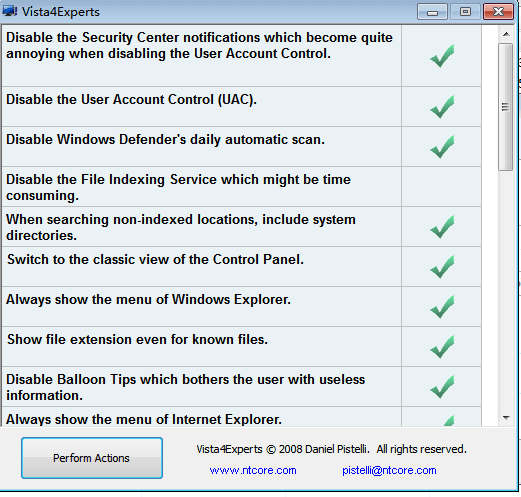Toggle Windows Defender daily scan checkmark
This screenshot has height=497, width=521.
pos(442,147)
